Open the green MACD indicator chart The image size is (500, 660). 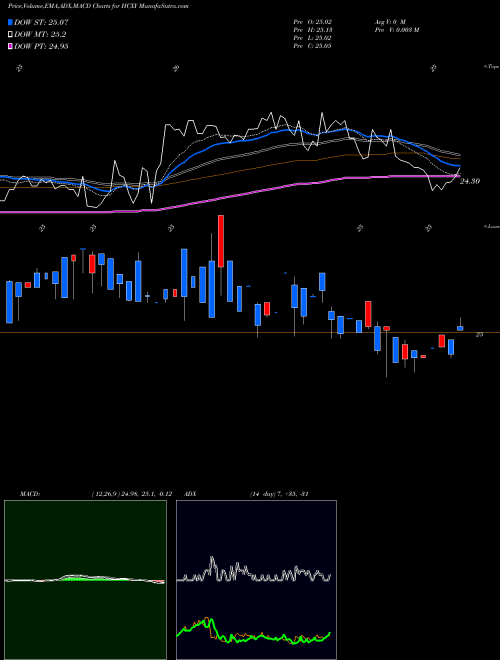pyautogui.click(x=85, y=580)
